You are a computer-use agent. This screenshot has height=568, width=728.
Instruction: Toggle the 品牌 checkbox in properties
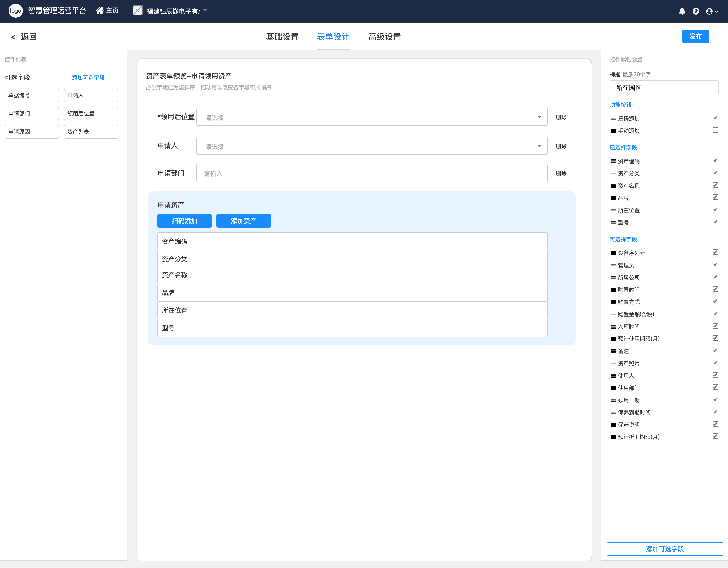(715, 197)
